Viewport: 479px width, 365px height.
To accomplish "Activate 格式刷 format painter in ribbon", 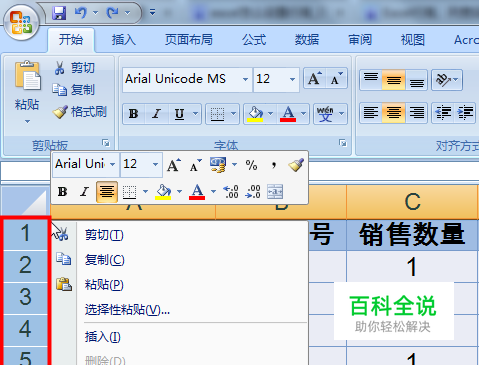I will (80, 112).
